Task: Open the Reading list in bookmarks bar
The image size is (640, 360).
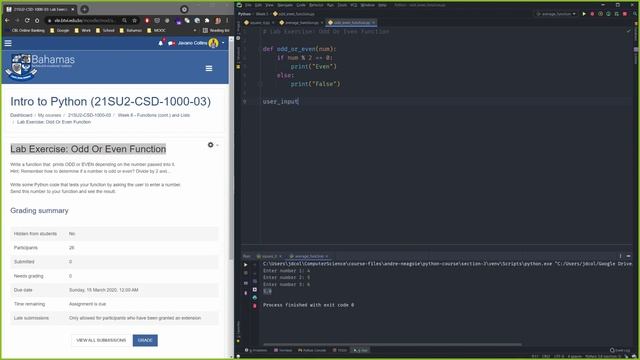Action: point(216,30)
